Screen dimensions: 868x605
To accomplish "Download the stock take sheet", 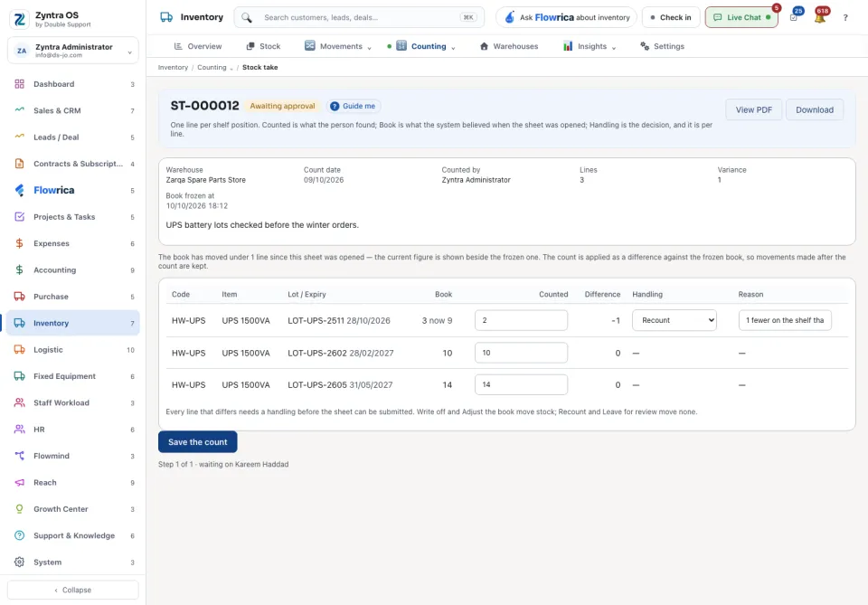I will 815,109.
